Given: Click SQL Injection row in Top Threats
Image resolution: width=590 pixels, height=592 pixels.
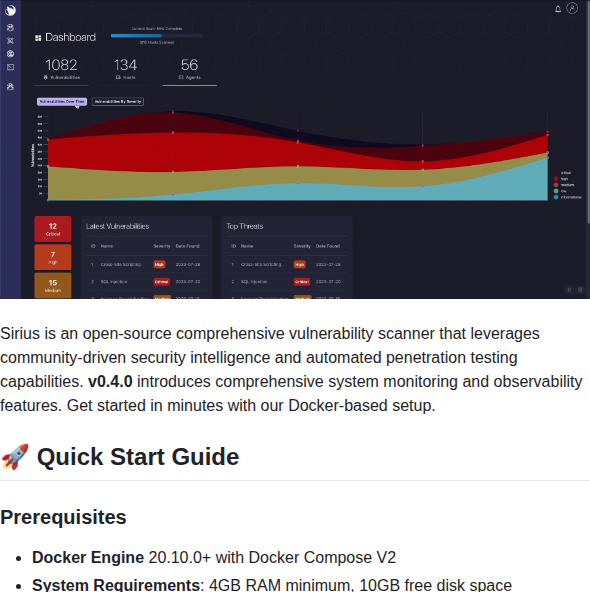Looking at the screenshot, I should (x=287, y=282).
